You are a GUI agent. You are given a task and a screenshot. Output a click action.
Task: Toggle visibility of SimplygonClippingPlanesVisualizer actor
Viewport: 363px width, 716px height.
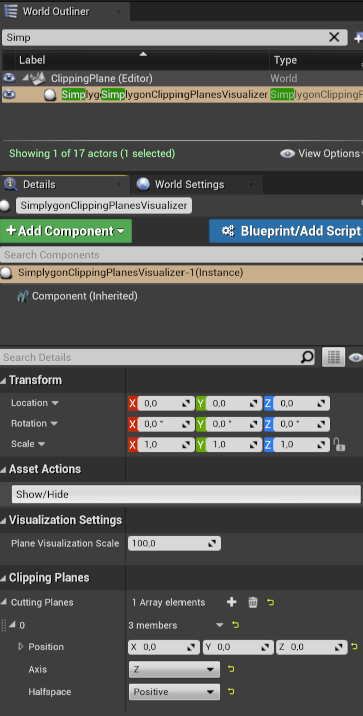9,95
